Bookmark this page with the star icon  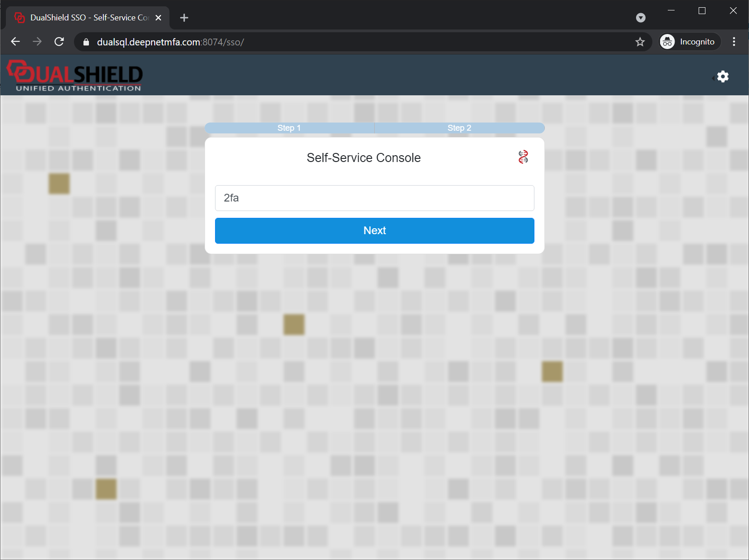(x=640, y=42)
